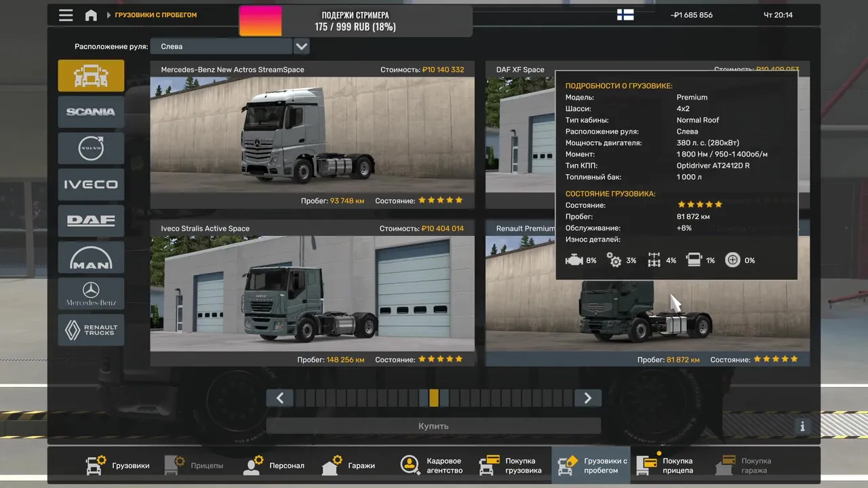The image size is (868, 488).
Task: Filter trucks by Renault Trucks brand
Action: [91, 330]
